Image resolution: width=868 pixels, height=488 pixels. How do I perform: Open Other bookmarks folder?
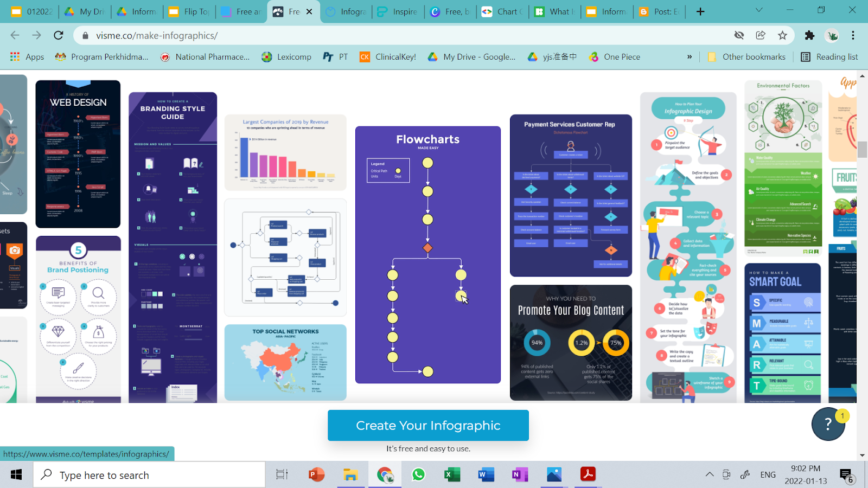pos(746,56)
